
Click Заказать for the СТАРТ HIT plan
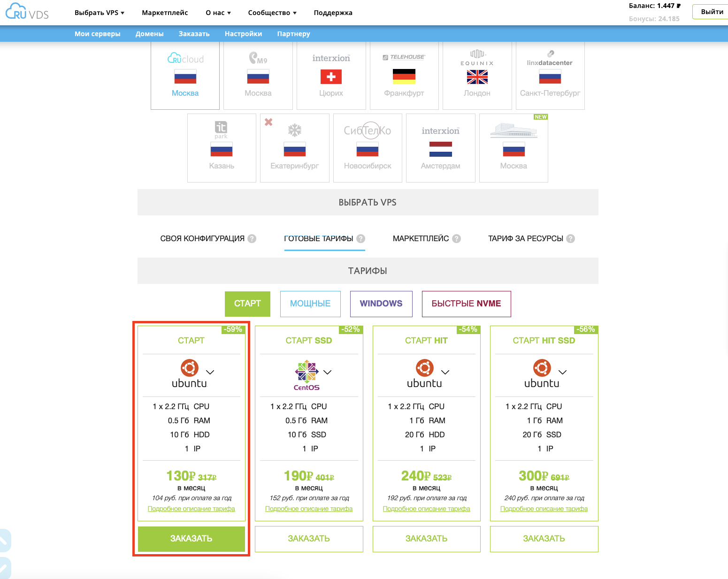point(427,539)
